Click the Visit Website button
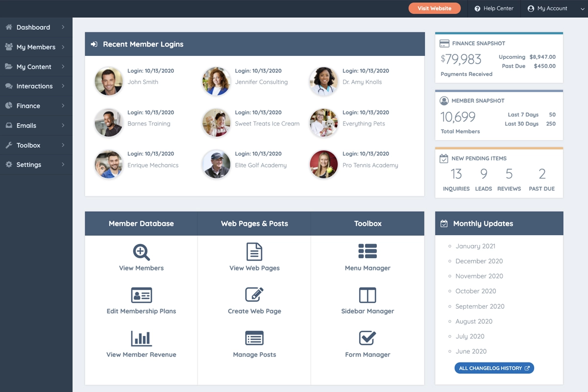The height and width of the screenshot is (392, 588). tap(434, 8)
